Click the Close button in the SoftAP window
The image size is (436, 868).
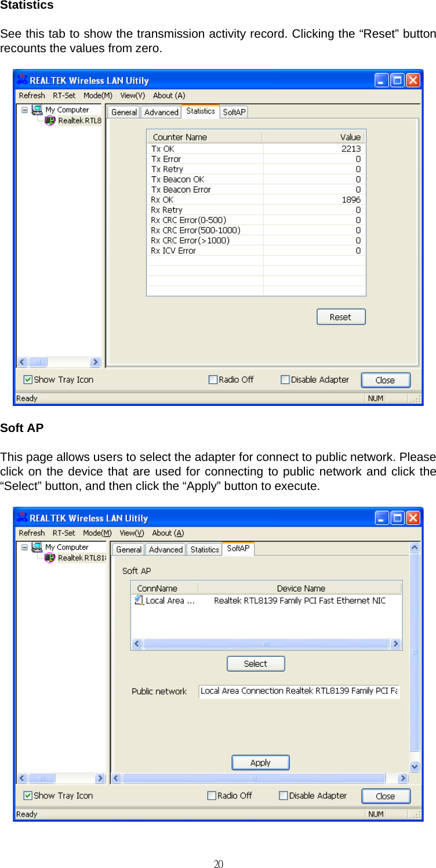[x=386, y=796]
